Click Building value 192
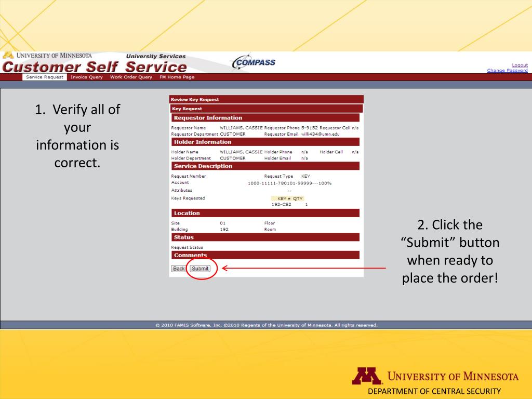This screenshot has width=532, height=399. 224,229
